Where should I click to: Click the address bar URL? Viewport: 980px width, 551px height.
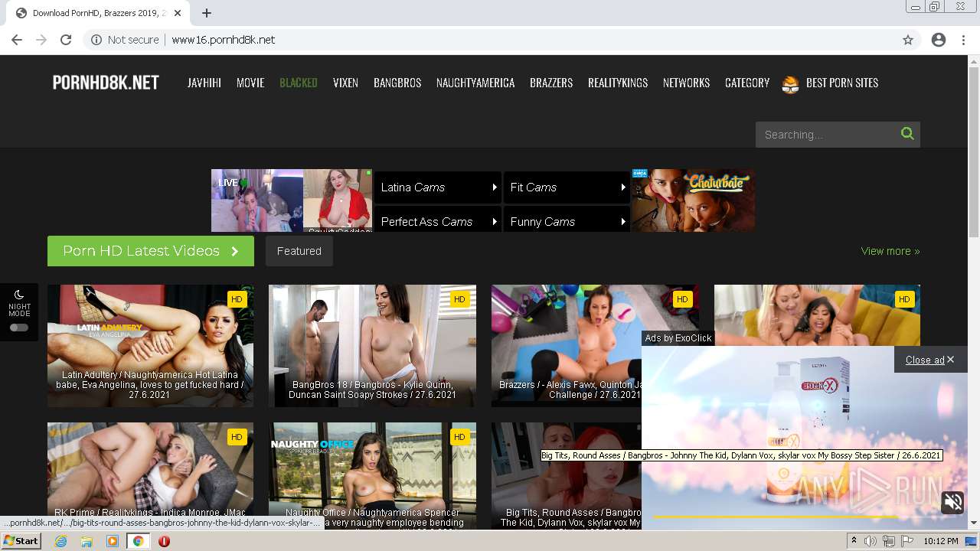224,40
